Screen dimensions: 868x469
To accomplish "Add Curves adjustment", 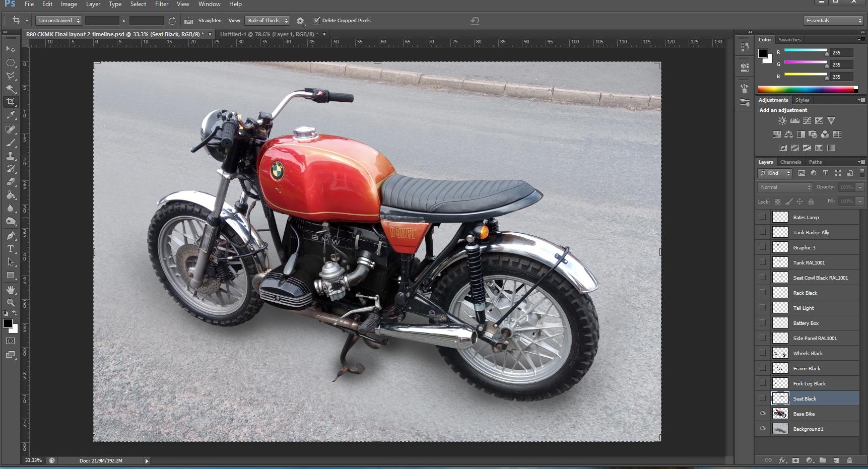I will point(807,121).
